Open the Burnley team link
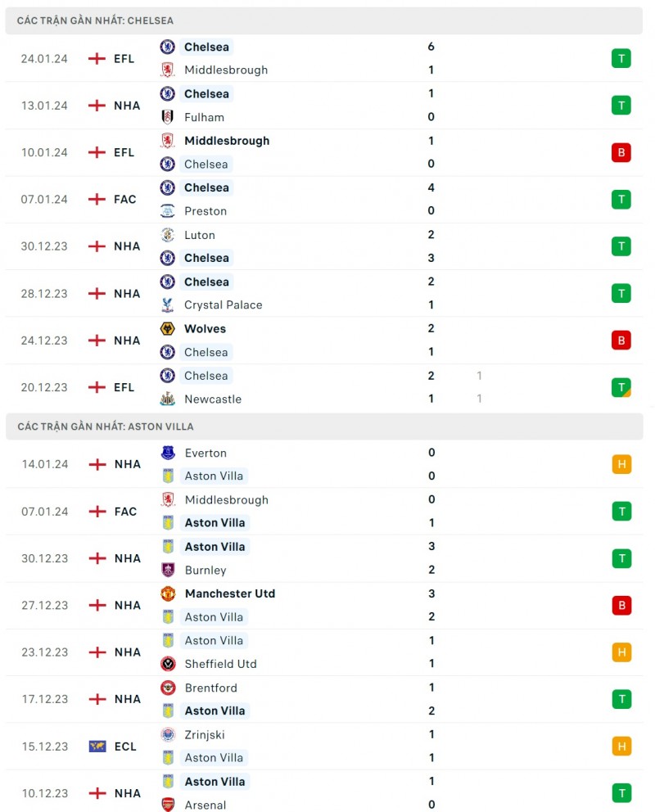Screen dimensions: 655x812 (206, 570)
